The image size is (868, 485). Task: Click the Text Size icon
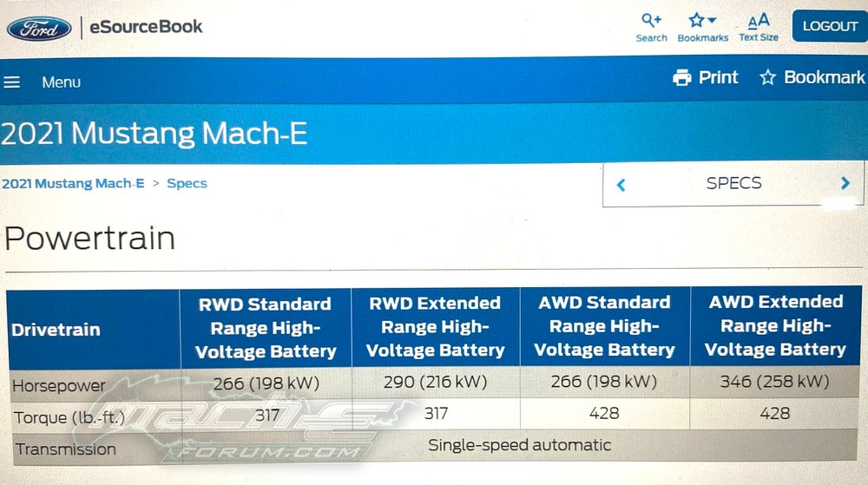pos(759,22)
